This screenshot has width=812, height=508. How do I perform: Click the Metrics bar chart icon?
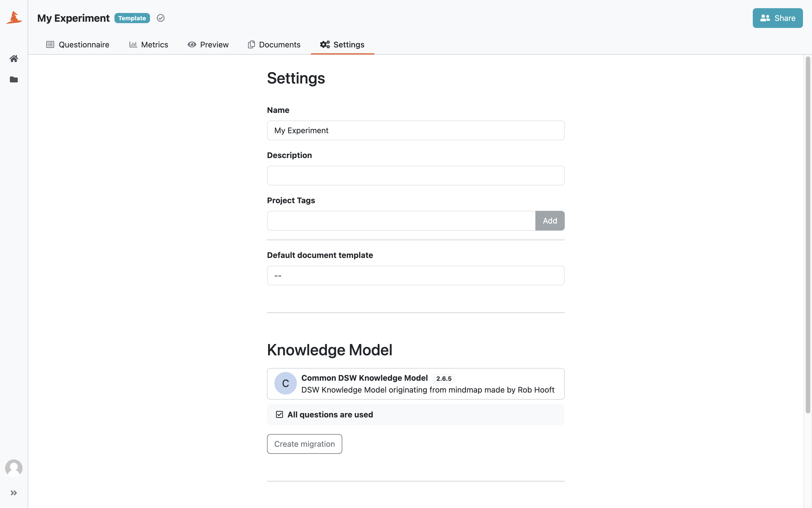(133, 45)
